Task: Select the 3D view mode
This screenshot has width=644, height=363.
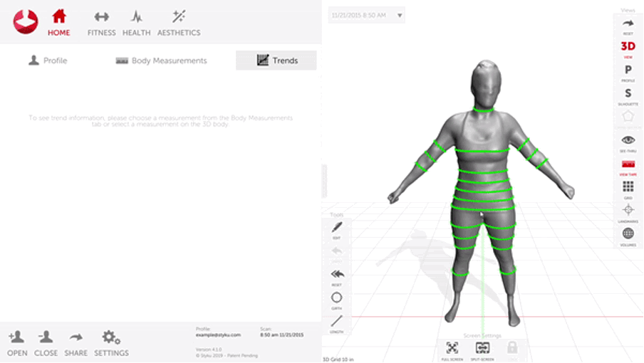Action: pos(628,49)
